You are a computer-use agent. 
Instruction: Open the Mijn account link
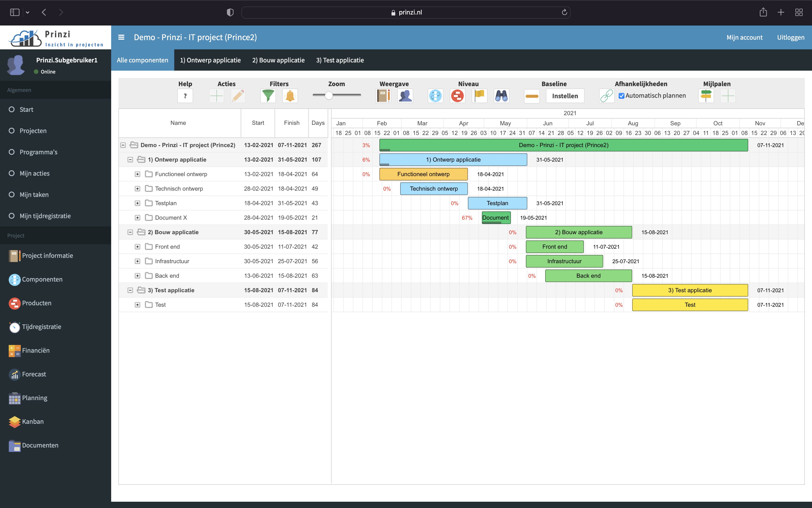(x=745, y=37)
